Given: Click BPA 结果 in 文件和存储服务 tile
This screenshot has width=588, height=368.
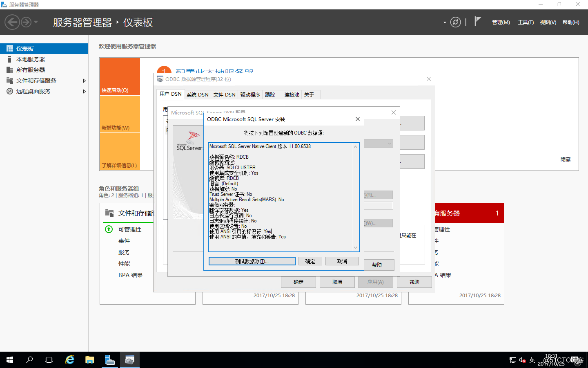Looking at the screenshot, I should pyautogui.click(x=131, y=275).
